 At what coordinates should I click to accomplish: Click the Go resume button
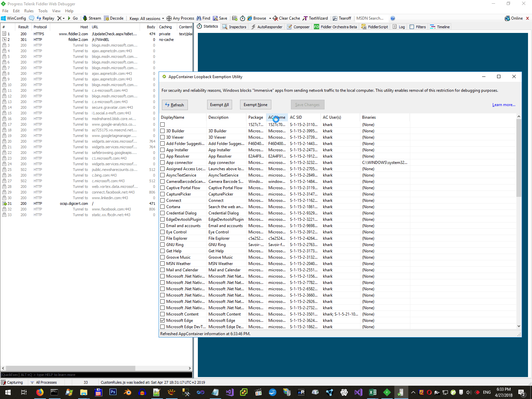coord(72,18)
